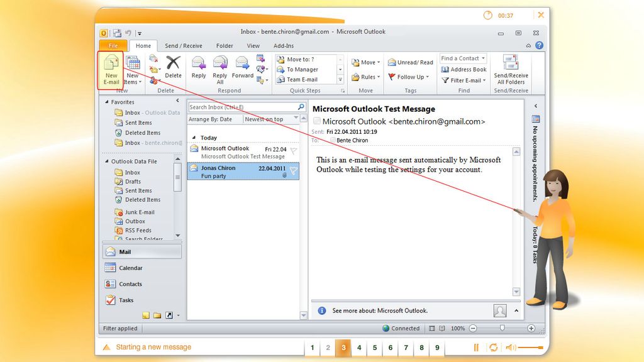Customize the Quick Access Toolbar
Screen dimensions: 644x362
[140, 33]
